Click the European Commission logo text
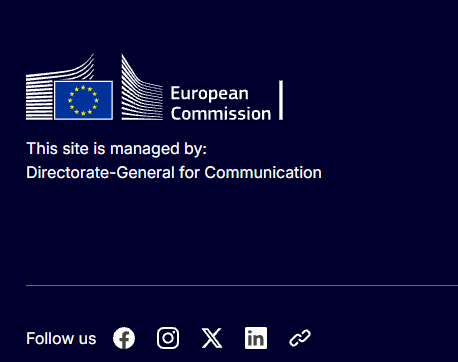Image resolution: width=458 pixels, height=362 pixels. pos(221,103)
